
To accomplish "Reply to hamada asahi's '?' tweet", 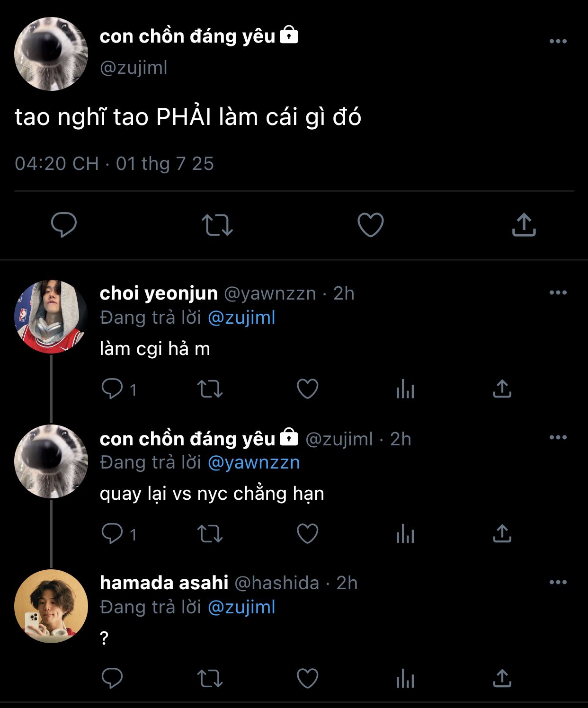I will tap(112, 679).
